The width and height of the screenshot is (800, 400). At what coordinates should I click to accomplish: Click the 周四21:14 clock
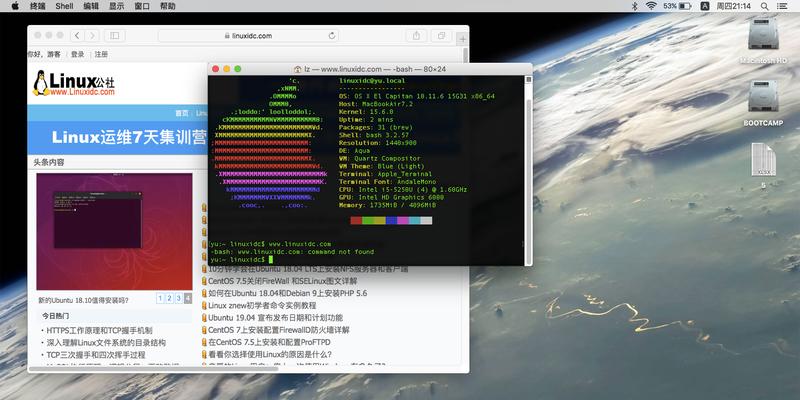pyautogui.click(x=734, y=6)
